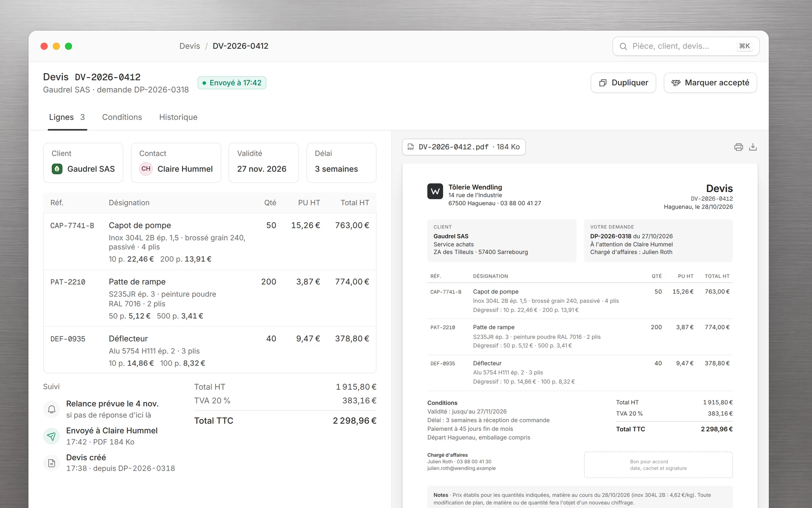The height and width of the screenshot is (508, 812).
Task: Click the 763,00 € total in the lines table
Action: (352, 226)
